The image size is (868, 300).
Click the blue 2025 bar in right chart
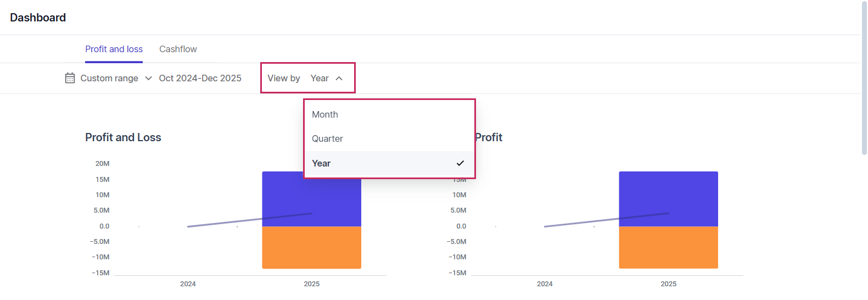[x=668, y=192]
